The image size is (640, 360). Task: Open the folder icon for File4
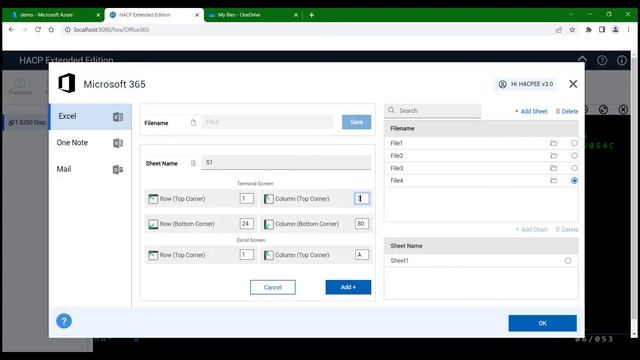pos(553,180)
